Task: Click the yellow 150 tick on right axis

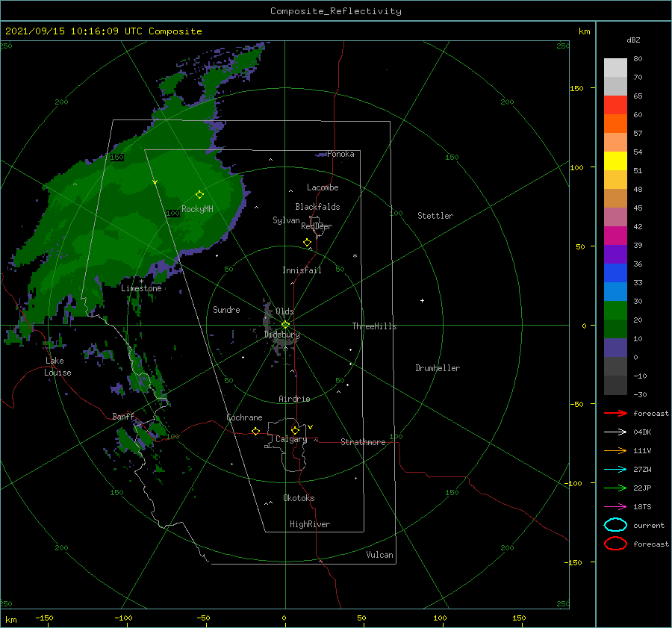Action: coord(576,88)
